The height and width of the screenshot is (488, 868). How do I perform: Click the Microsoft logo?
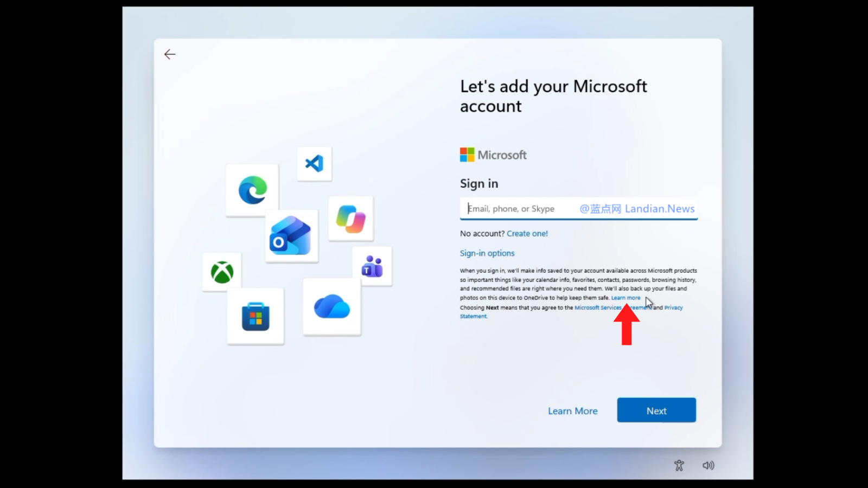(x=493, y=155)
